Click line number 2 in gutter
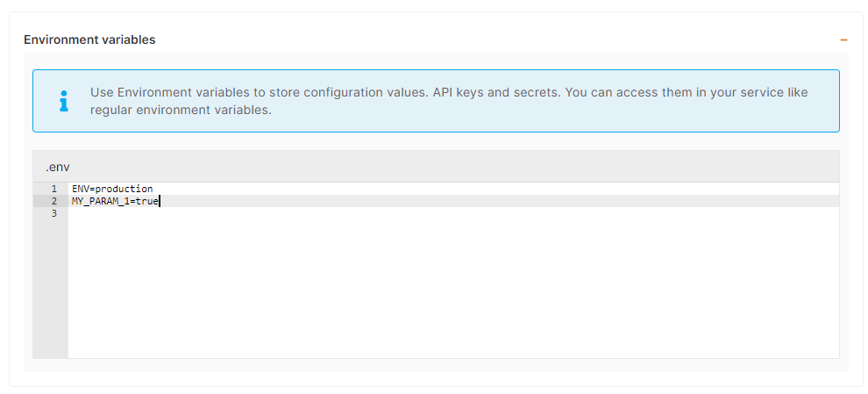The height and width of the screenshot is (394, 868). [x=53, y=201]
